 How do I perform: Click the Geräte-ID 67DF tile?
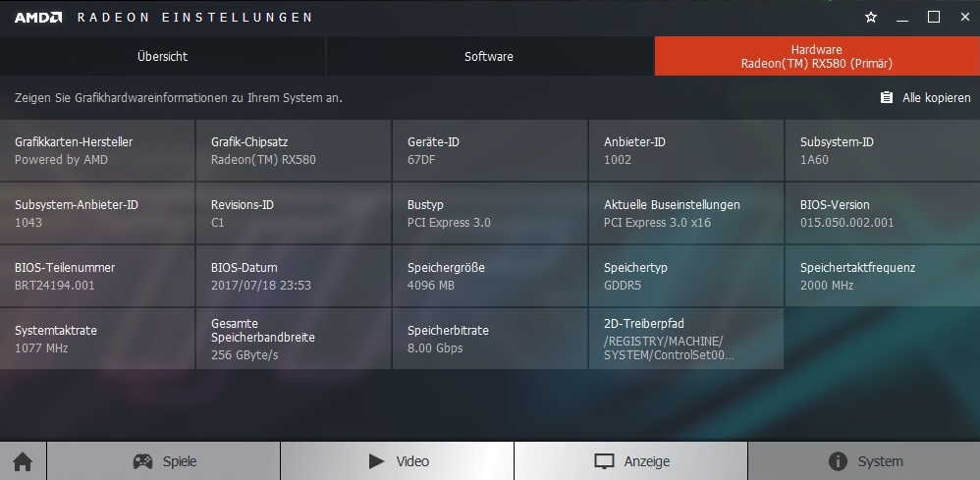(x=489, y=150)
